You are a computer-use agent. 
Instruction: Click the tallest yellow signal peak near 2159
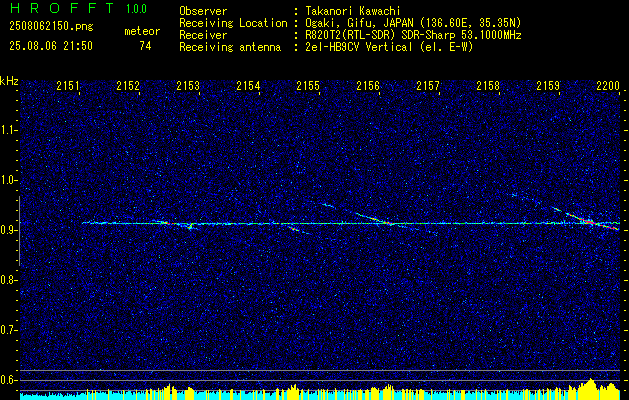click(x=590, y=387)
